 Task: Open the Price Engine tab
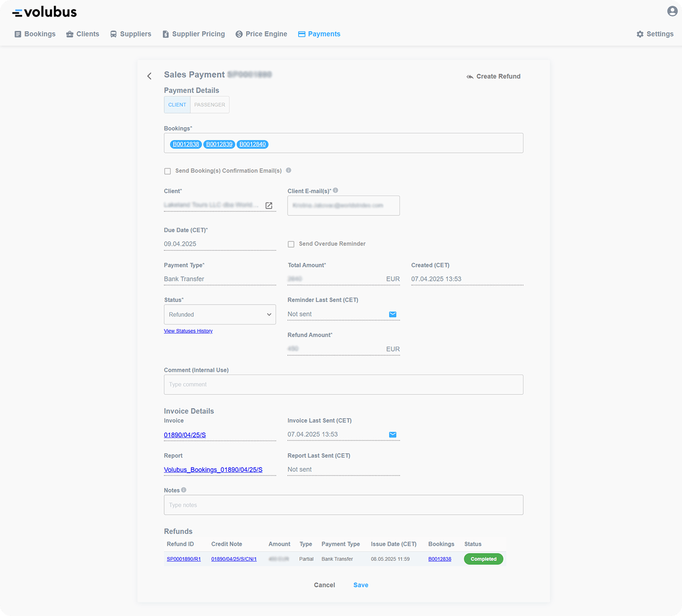pos(261,34)
